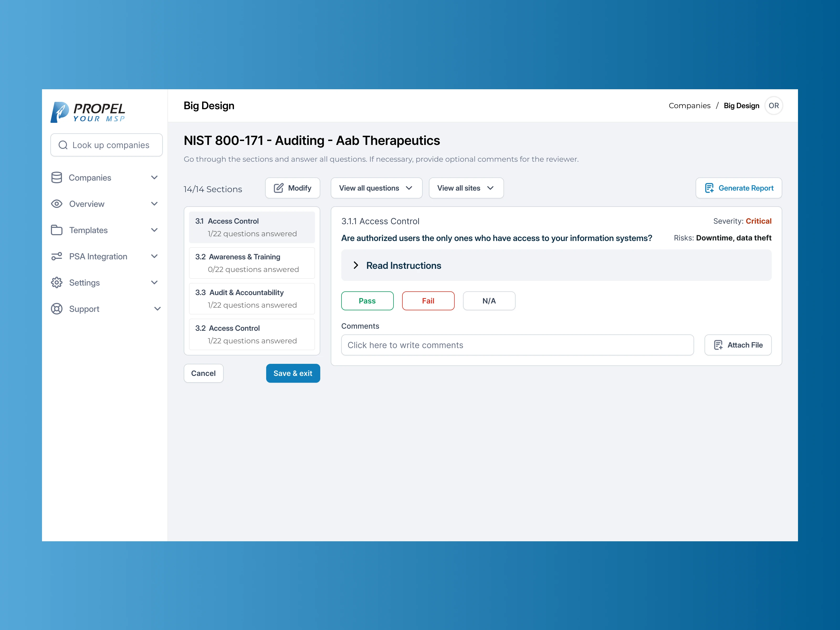Viewport: 840px width, 630px height.
Task: Mark the question as N/A
Action: click(489, 301)
